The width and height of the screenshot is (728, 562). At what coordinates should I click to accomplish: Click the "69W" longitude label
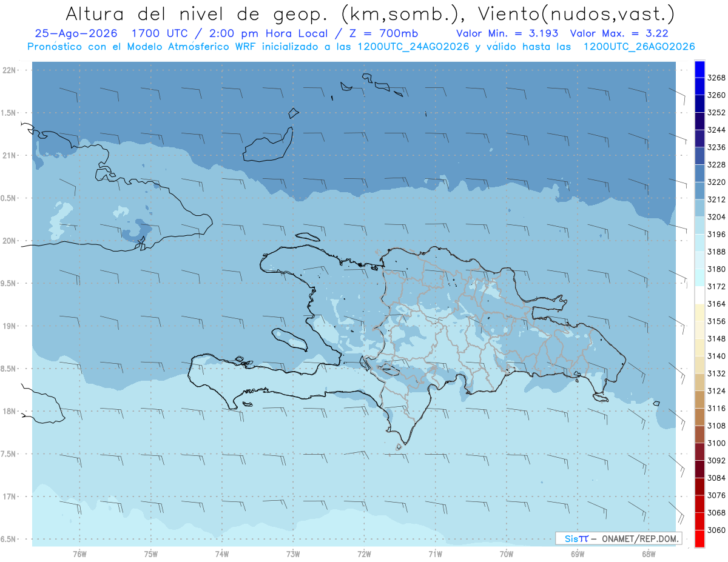pyautogui.click(x=578, y=554)
